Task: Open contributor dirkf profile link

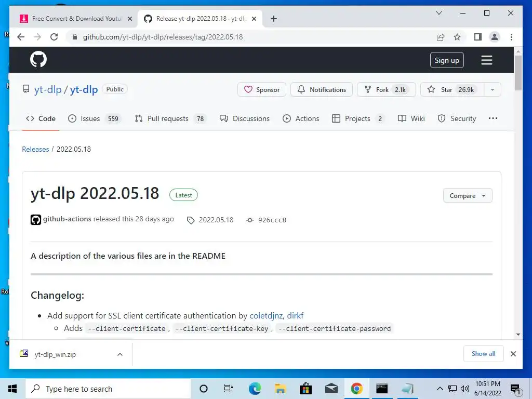Action: point(295,315)
